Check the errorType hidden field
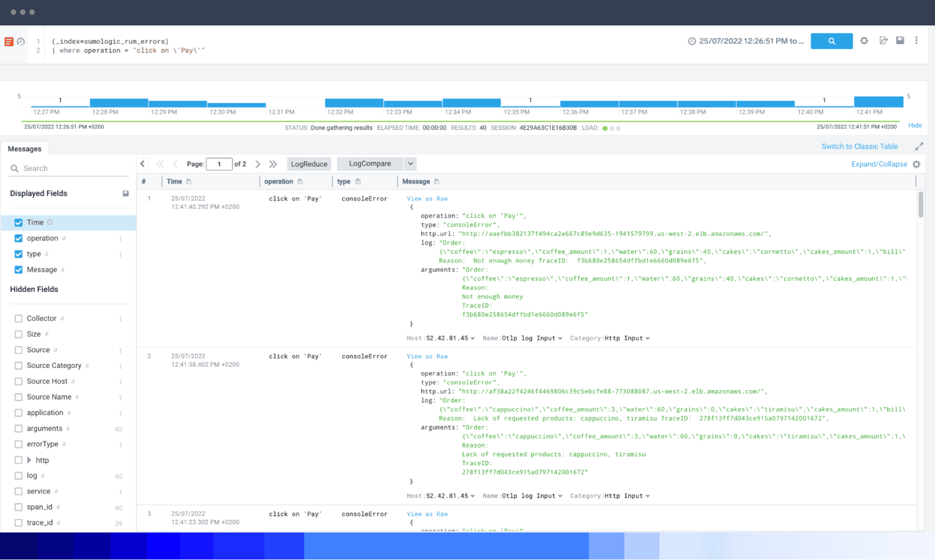Viewport: 935px width, 560px height. pos(19,444)
